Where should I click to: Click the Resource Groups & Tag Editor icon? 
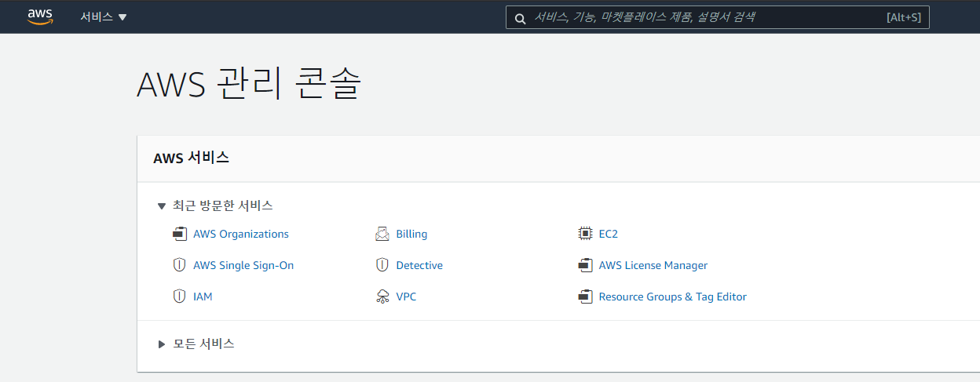pos(585,297)
